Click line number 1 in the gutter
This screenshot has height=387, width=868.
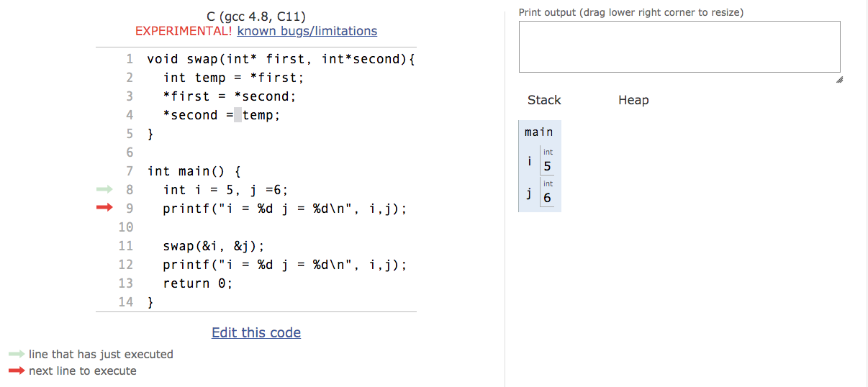(130, 59)
